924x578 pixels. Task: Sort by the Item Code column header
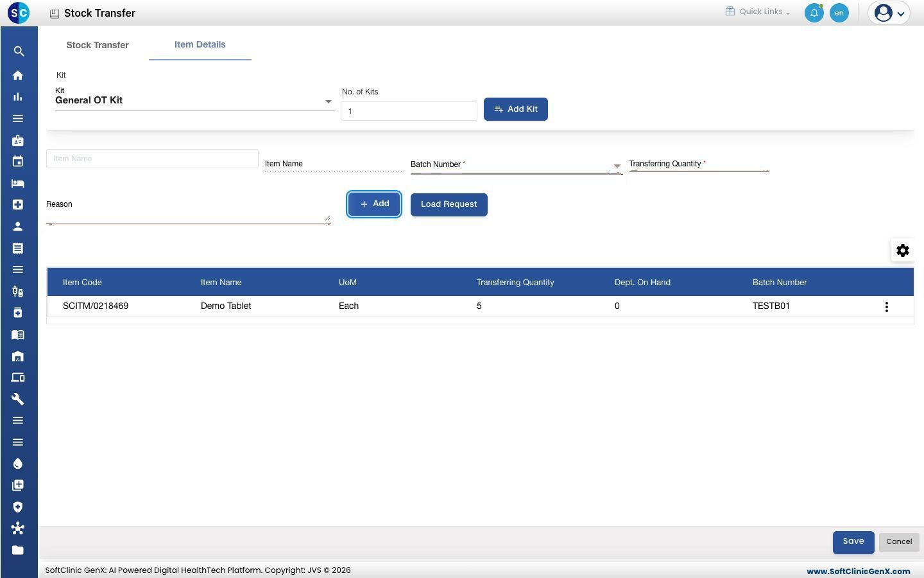point(82,283)
